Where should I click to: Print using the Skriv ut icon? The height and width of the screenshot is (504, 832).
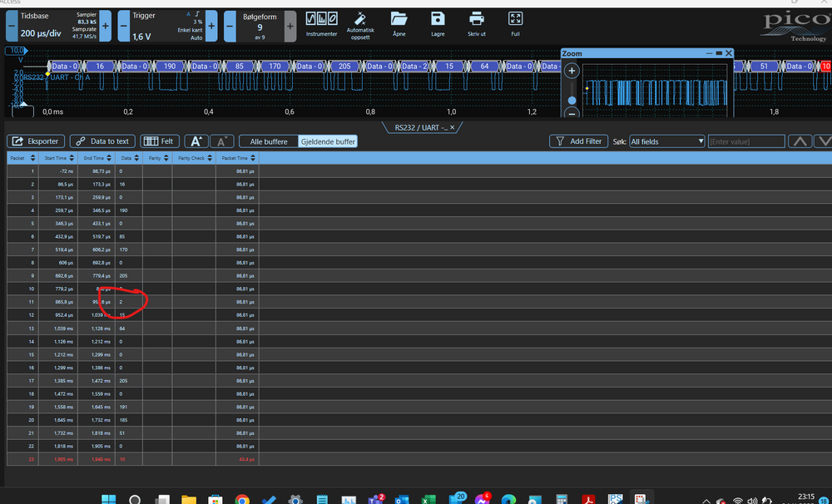click(476, 22)
